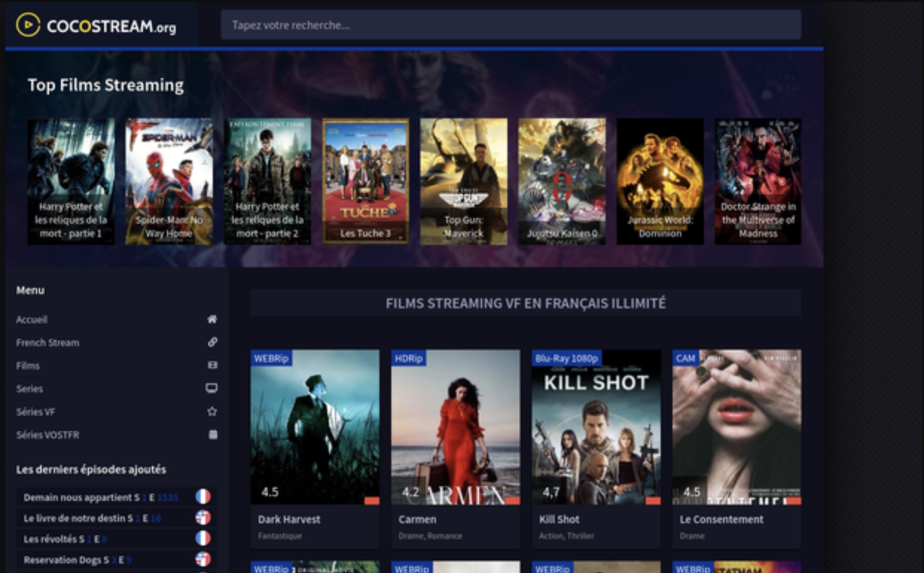Click the Kill Shot poster image

pyautogui.click(x=596, y=427)
